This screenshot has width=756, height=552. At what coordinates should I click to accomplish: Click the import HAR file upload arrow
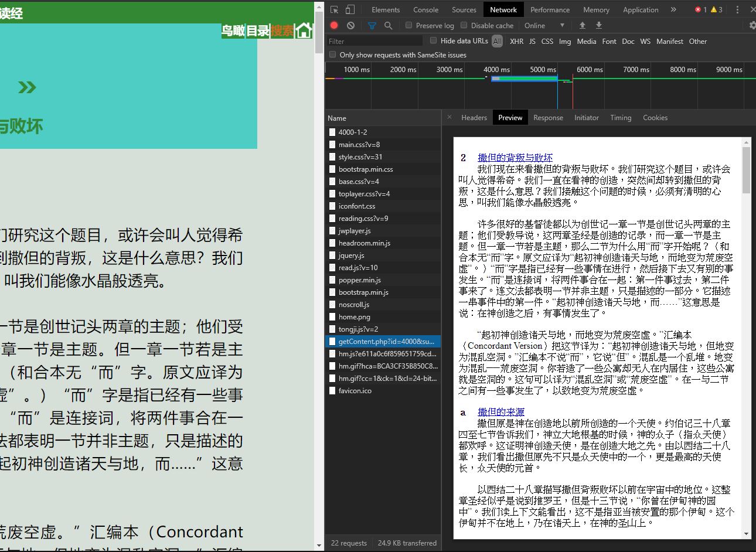pos(582,26)
